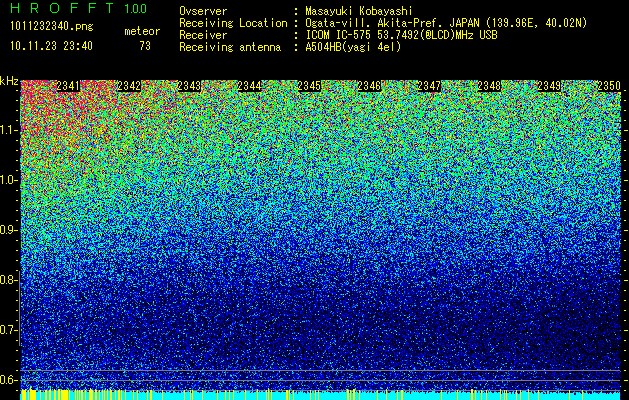
Task: Click the 2345 time marker
Action: coord(309,86)
